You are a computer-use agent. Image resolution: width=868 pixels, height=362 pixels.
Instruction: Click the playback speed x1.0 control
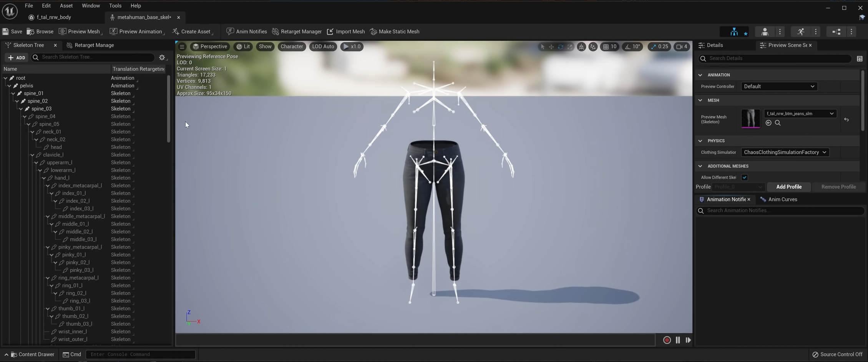click(x=352, y=46)
